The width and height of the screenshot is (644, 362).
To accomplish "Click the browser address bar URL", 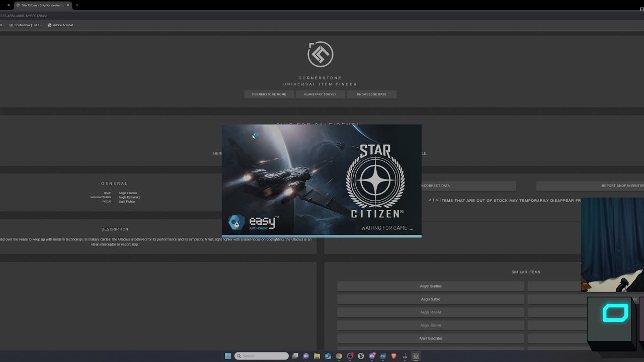I will point(24,16).
